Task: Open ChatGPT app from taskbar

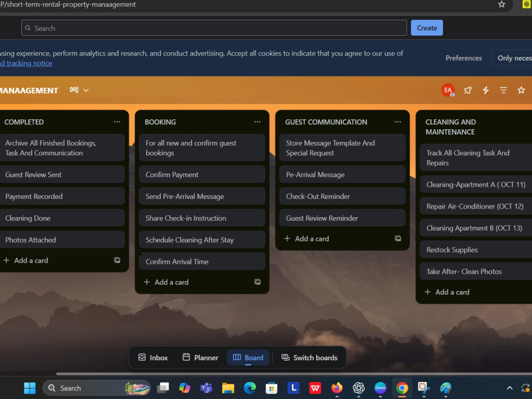Action: (359, 388)
